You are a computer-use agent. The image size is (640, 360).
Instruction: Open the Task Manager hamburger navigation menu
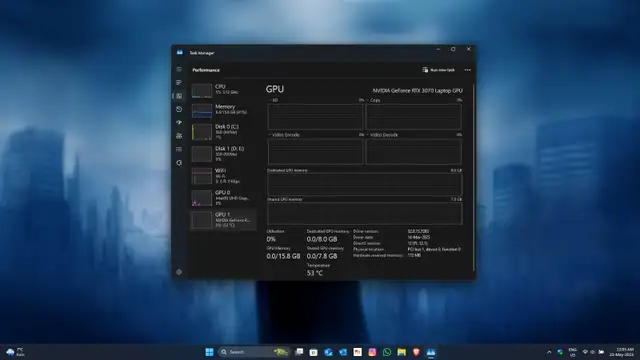pos(179,69)
